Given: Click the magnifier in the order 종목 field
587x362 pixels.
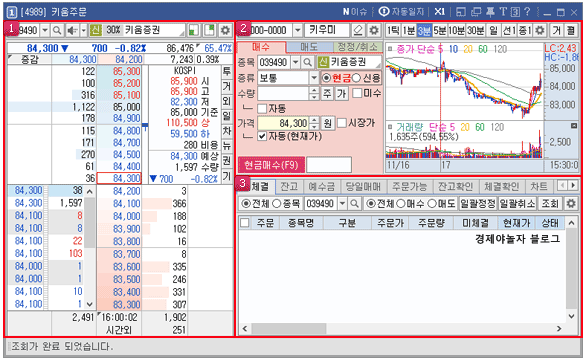Looking at the screenshot, I should coord(308,62).
